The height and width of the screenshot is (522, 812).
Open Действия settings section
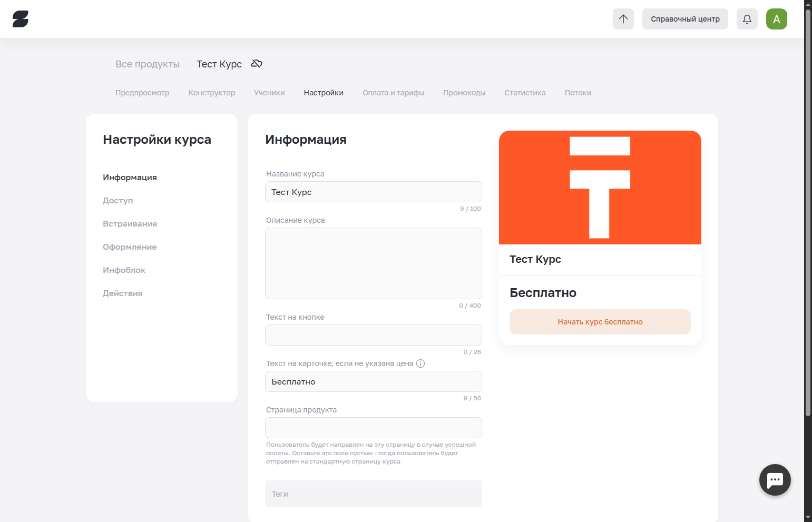122,293
